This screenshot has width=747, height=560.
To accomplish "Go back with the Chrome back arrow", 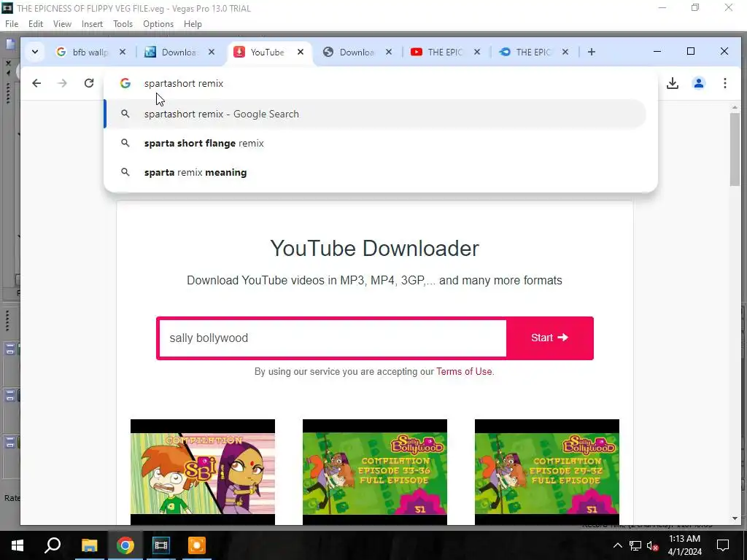I will tap(36, 83).
